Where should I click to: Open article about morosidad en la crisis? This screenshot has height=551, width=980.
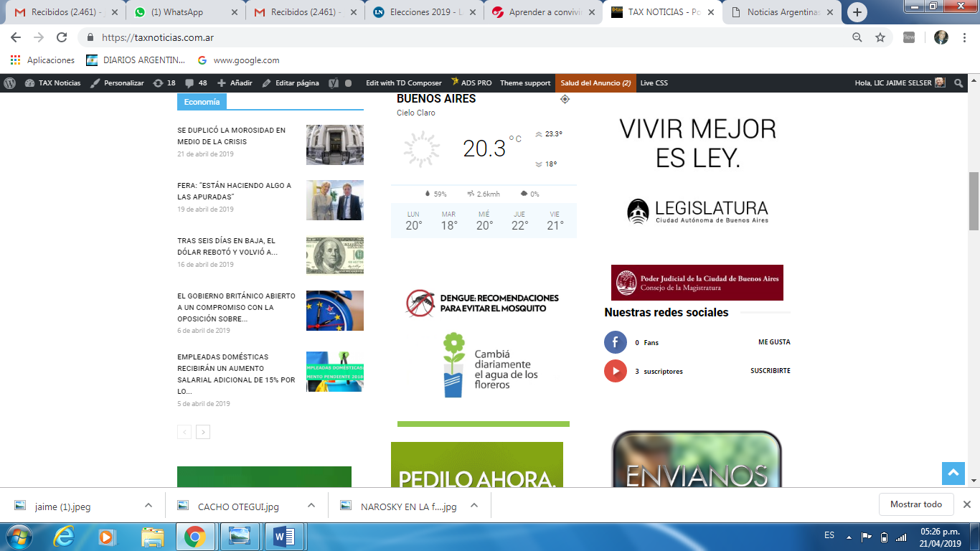pos(232,136)
